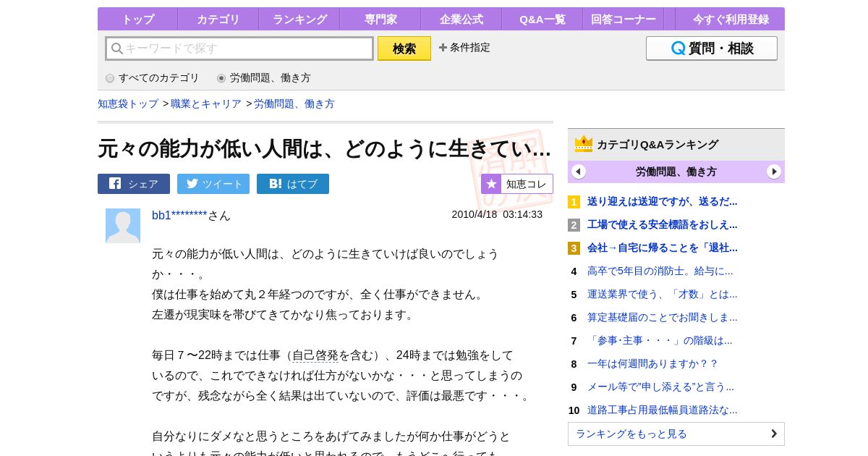Click the 労働問題、働き方 ranking category header
The image size is (868, 456).
(676, 172)
